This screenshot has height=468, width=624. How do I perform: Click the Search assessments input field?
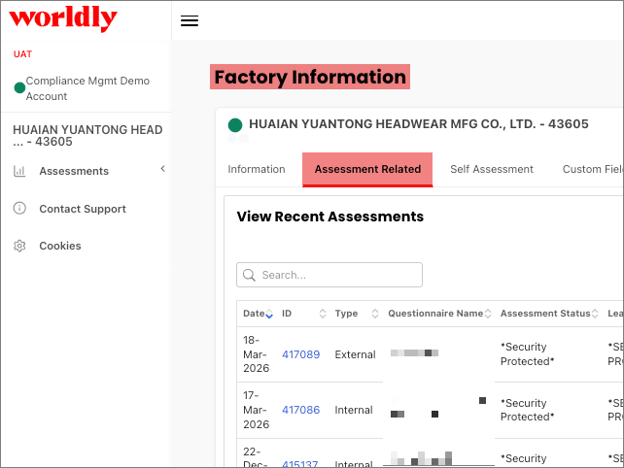(330, 275)
